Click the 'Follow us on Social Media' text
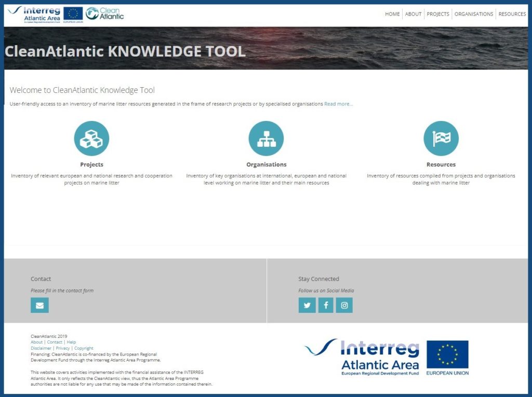This screenshot has width=532, height=397. coord(326,291)
